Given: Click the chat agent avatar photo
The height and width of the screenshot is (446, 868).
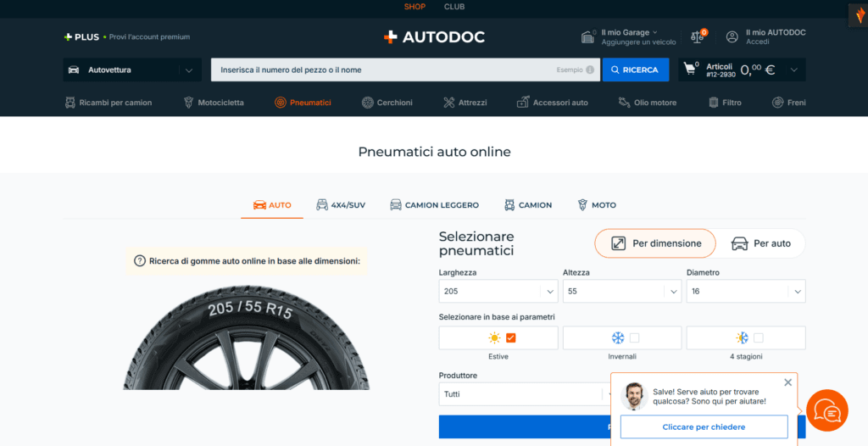Looking at the screenshot, I should [x=634, y=396].
